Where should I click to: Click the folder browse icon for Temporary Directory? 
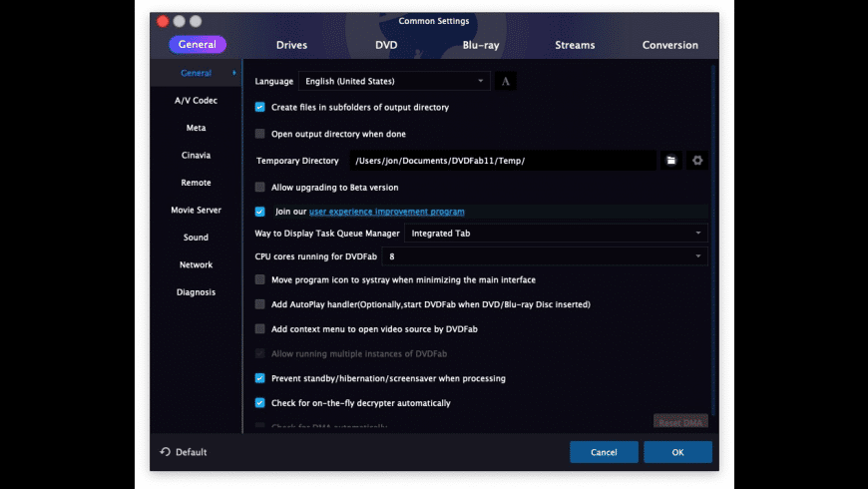click(x=671, y=160)
